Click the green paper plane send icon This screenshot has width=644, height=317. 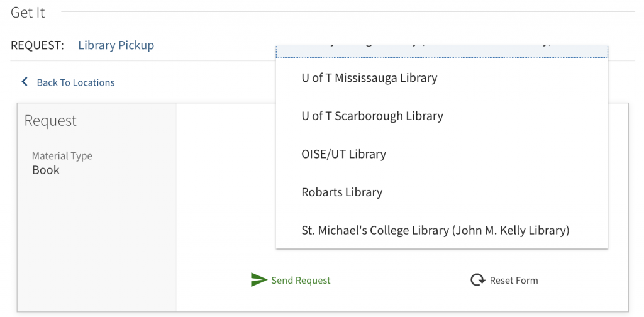tap(258, 280)
